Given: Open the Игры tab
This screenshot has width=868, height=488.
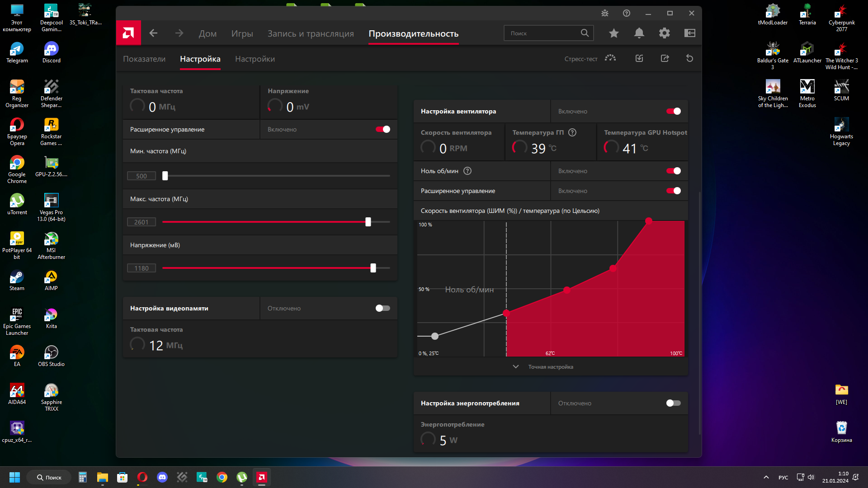Looking at the screenshot, I should pos(242,33).
